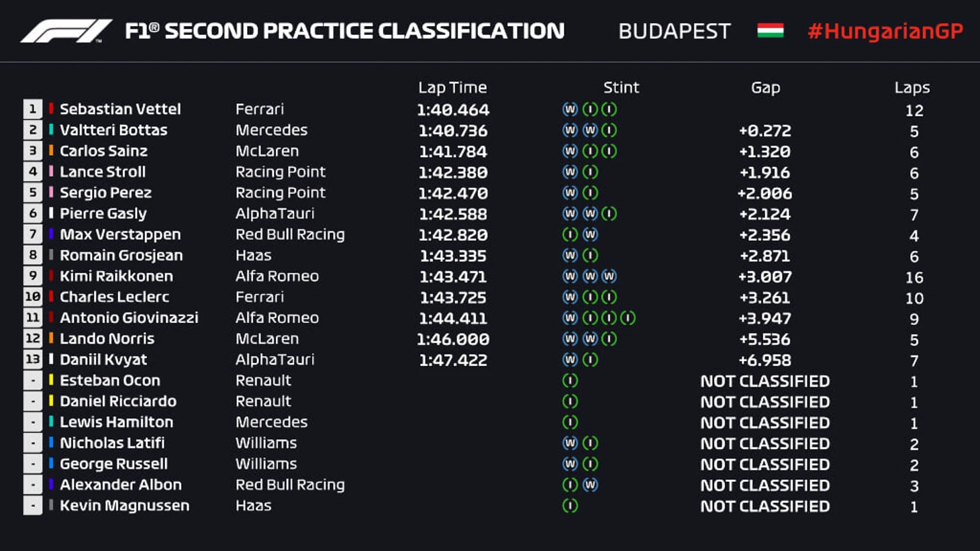Click the Hungarian flag icon

click(x=770, y=31)
